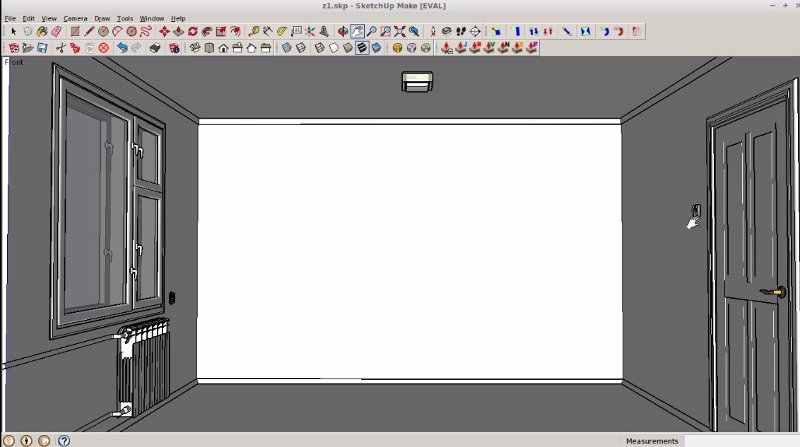Redo with the greyed arrow icon
This screenshot has height=447, width=800.
[136, 48]
